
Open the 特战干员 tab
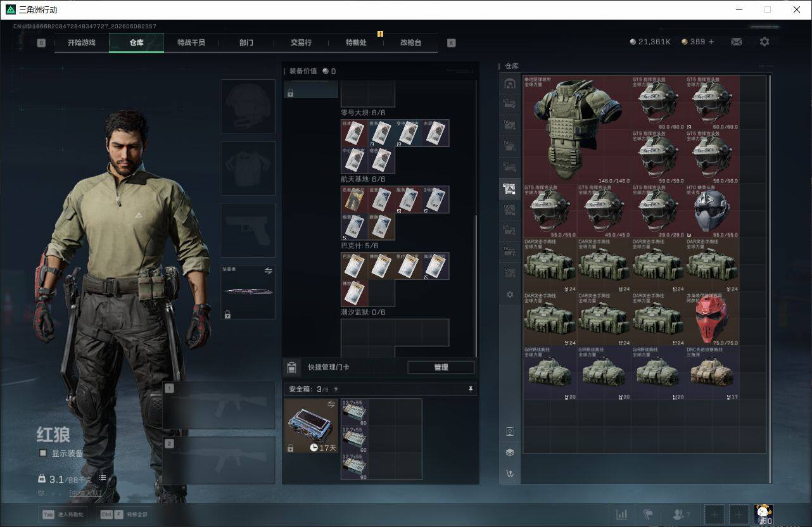coord(191,42)
